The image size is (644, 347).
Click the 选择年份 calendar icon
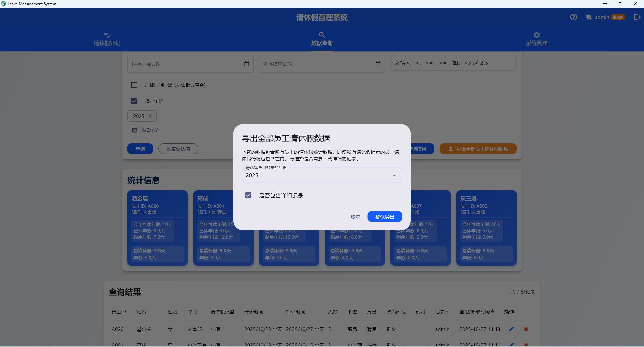pos(135,130)
